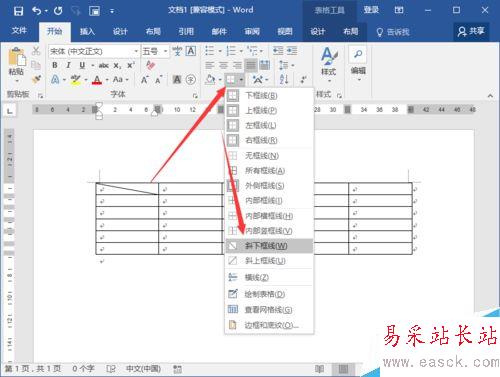Click the Multilevel List icon
This screenshot has height=377, width=500.
click(x=252, y=51)
